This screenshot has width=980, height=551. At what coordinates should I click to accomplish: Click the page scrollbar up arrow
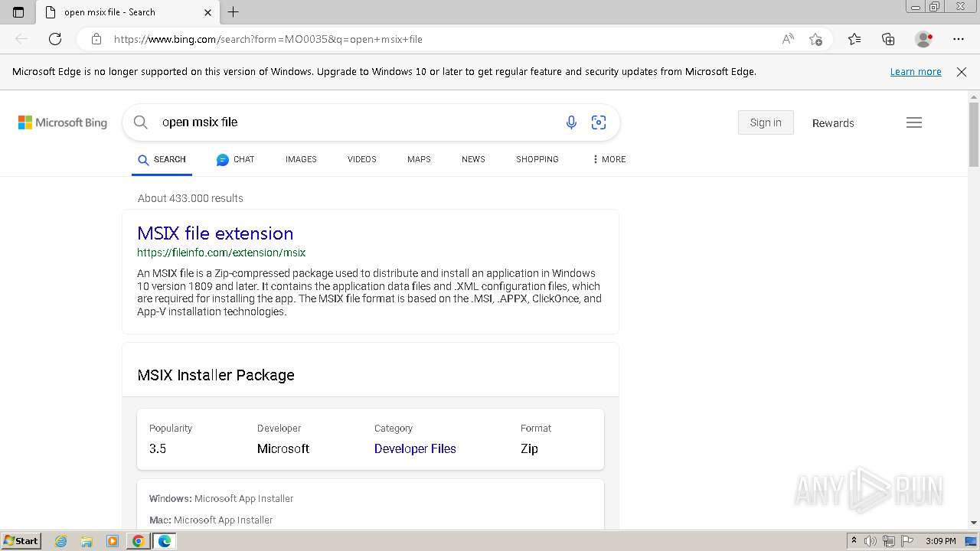point(974,96)
